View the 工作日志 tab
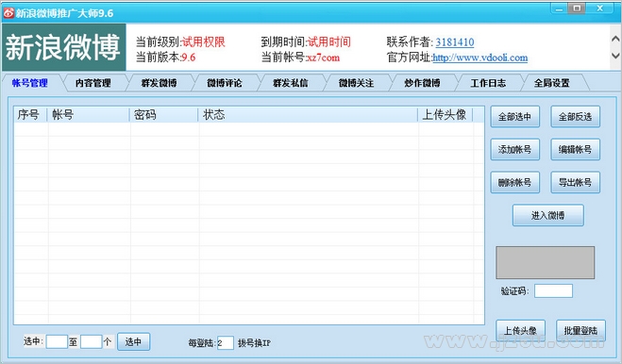The width and height of the screenshot is (622, 364). click(x=488, y=83)
